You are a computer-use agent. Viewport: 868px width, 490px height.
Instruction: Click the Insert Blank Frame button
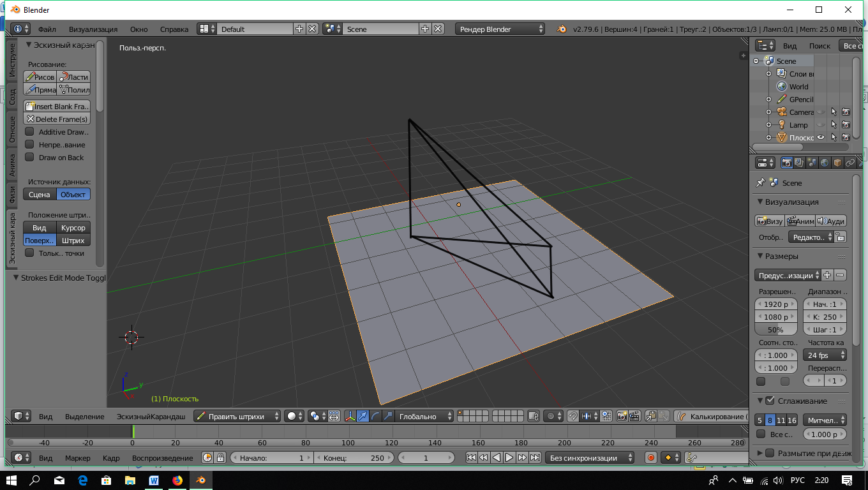57,106
